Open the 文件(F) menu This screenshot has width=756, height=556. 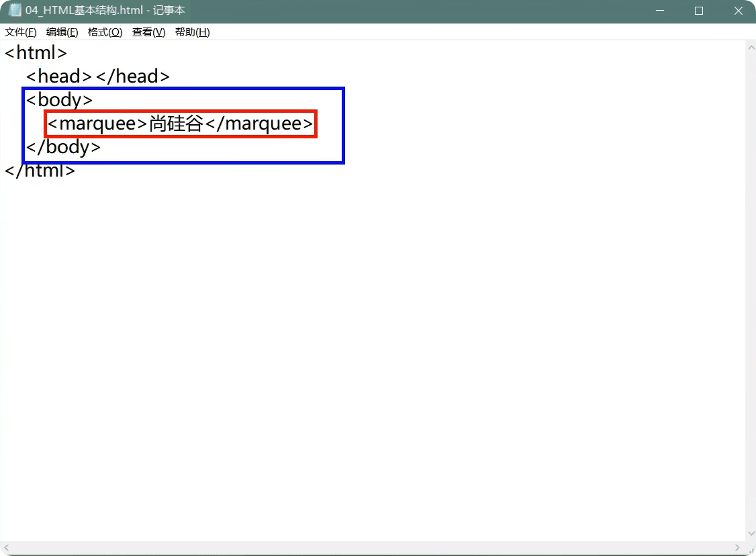tap(21, 32)
